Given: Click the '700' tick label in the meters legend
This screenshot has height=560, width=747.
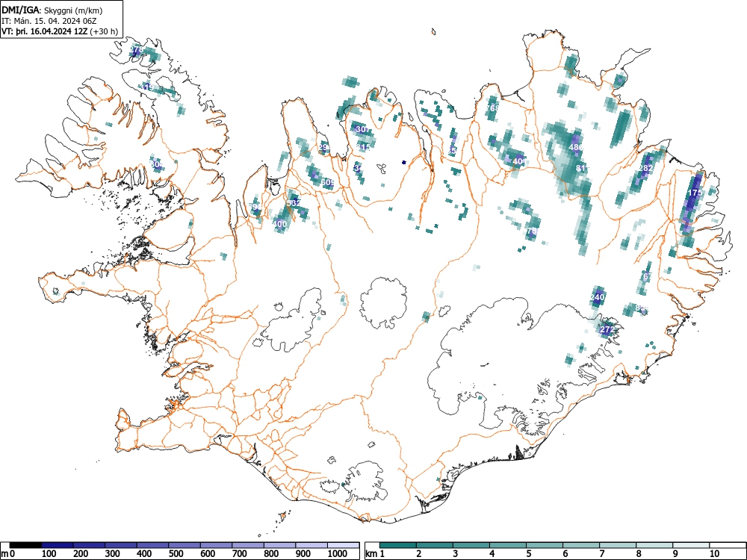Looking at the screenshot, I should click(x=240, y=554).
